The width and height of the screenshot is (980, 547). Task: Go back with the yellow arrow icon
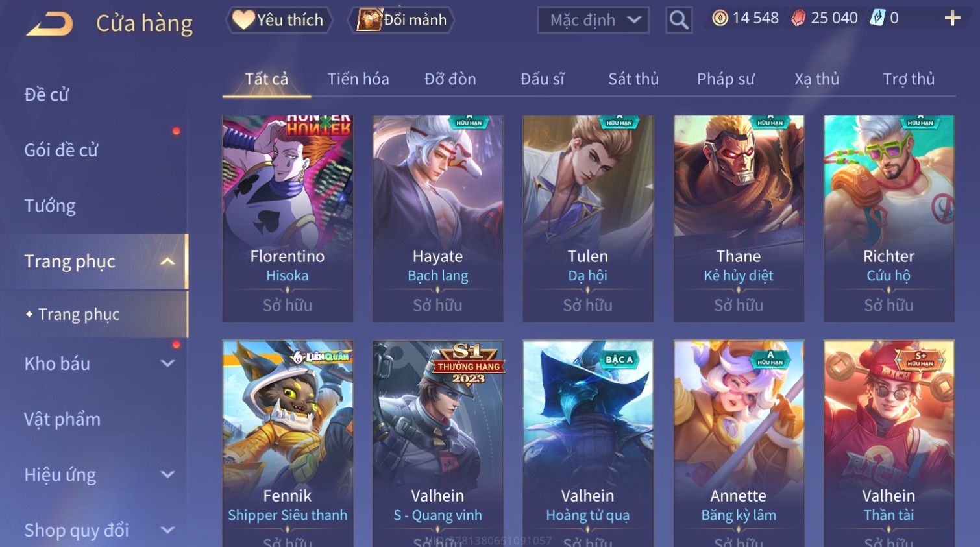[x=50, y=25]
